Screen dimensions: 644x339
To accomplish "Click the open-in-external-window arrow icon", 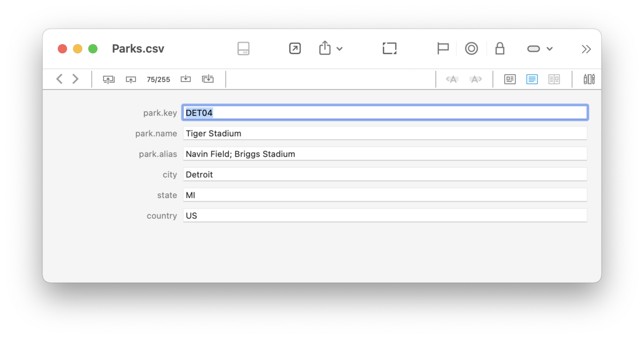I will click(x=295, y=49).
